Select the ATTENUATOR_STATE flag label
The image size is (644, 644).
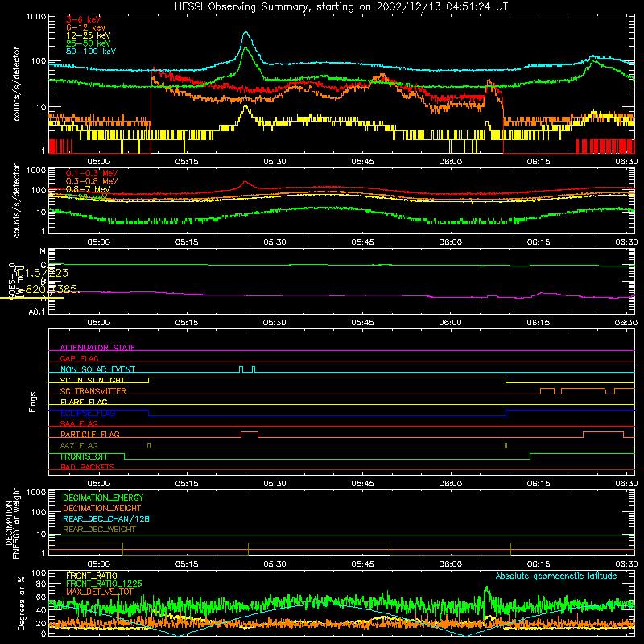(x=97, y=348)
